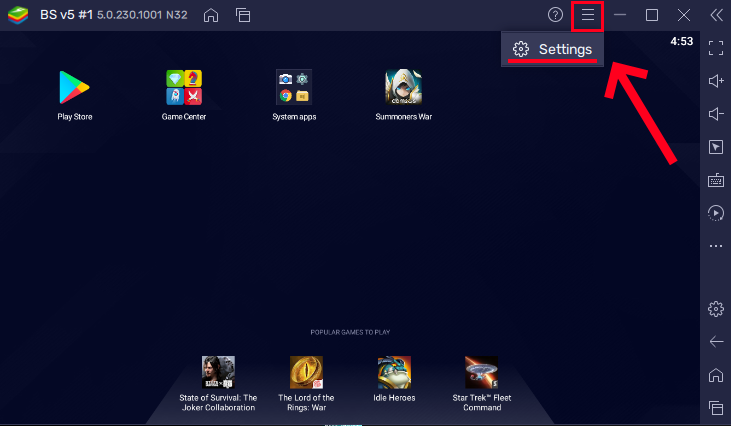
Task: Open the hamburger menu in title bar
Action: [x=587, y=15]
